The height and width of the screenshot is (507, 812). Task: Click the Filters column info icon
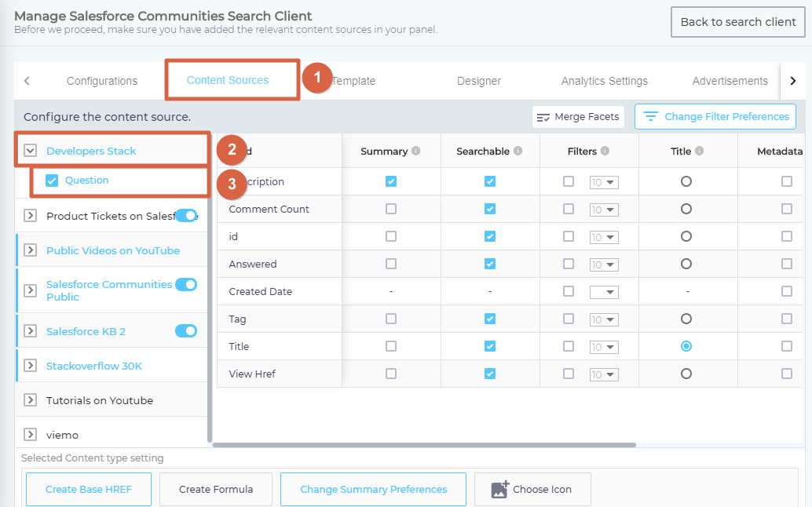point(605,151)
